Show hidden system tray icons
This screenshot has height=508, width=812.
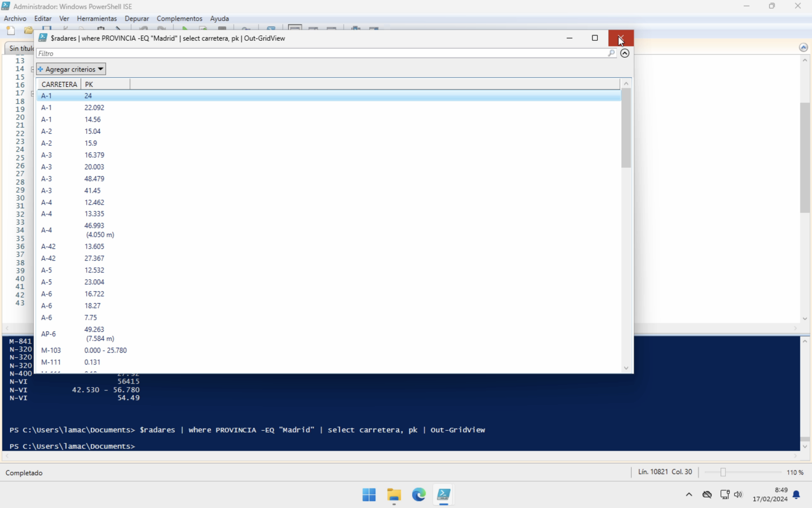(x=689, y=494)
